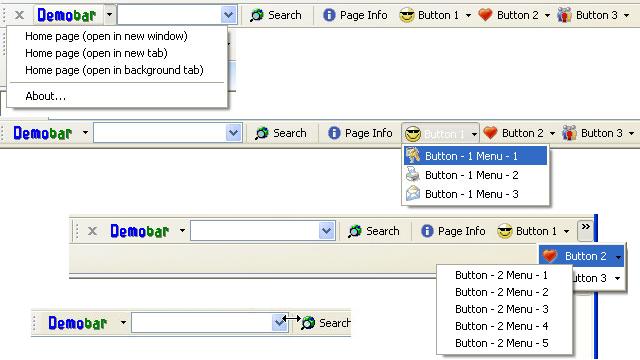Expand the search combo box arrow in the topmost toolbar
Viewport: 640px width, 360px height.
(x=229, y=15)
